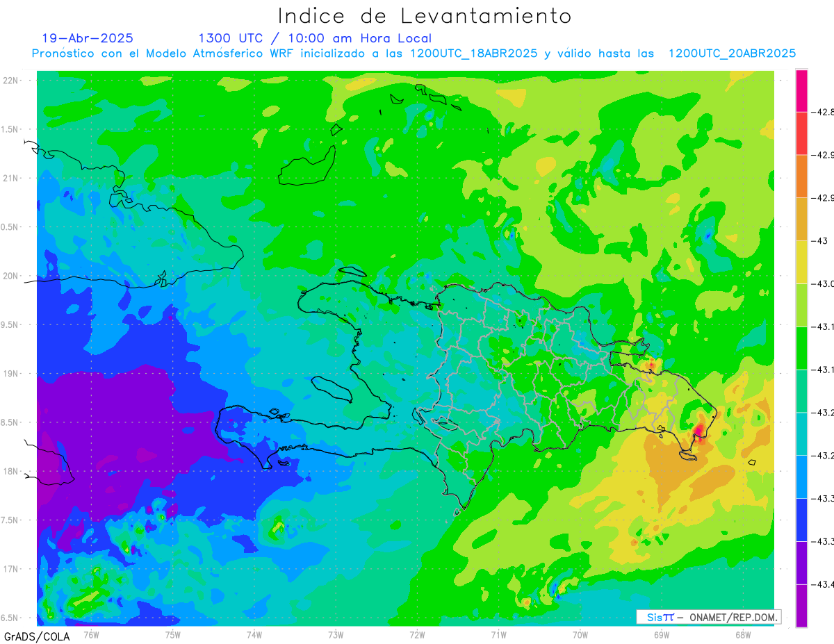
Task: Click the time label '1300 UTC / 10:00 am Hora Local'
Action: 315,38
